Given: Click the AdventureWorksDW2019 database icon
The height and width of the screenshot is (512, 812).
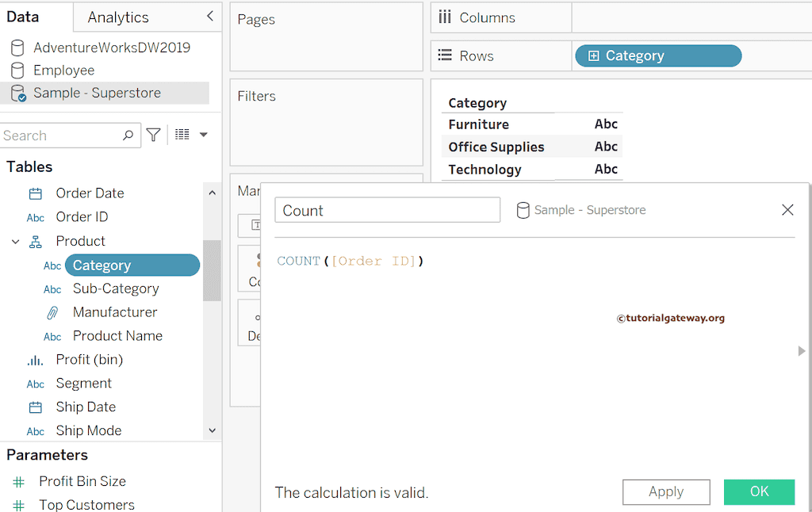Looking at the screenshot, I should click(x=17, y=48).
